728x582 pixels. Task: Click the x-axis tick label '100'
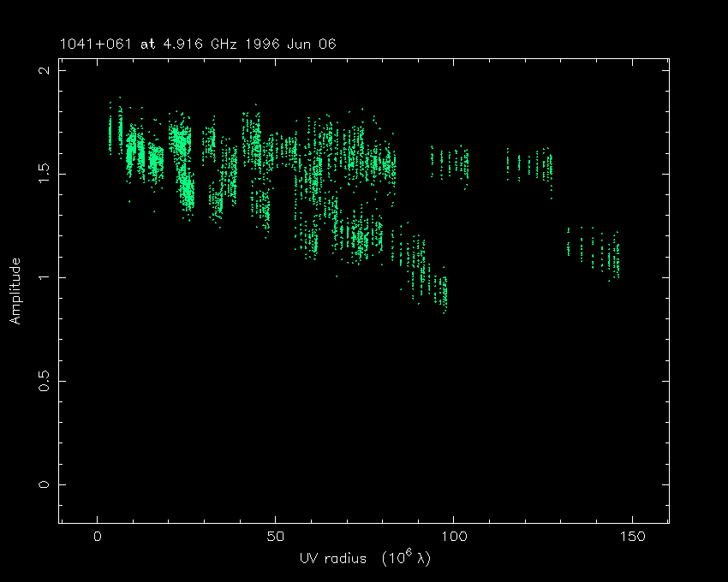453,537
